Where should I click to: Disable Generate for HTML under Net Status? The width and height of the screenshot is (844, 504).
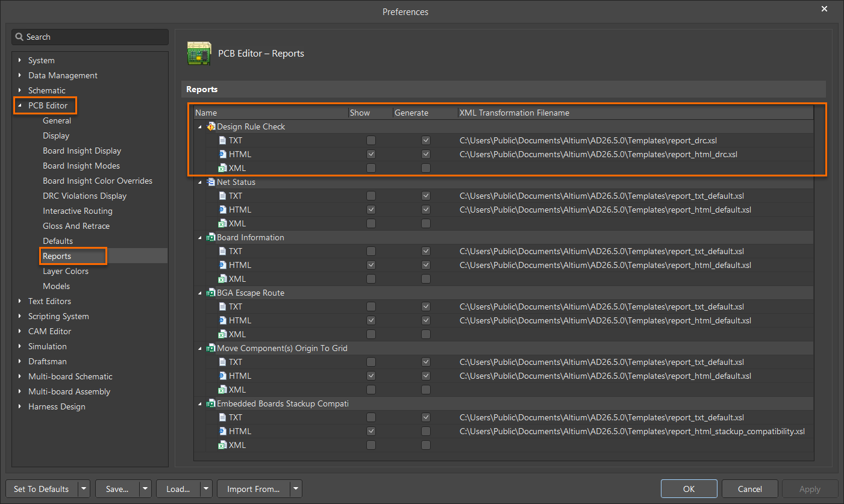[x=426, y=209]
